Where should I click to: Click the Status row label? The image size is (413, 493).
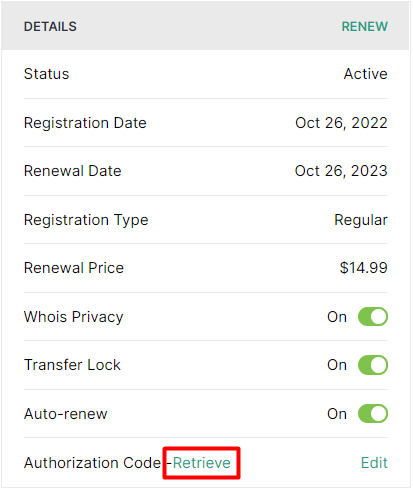(x=47, y=74)
